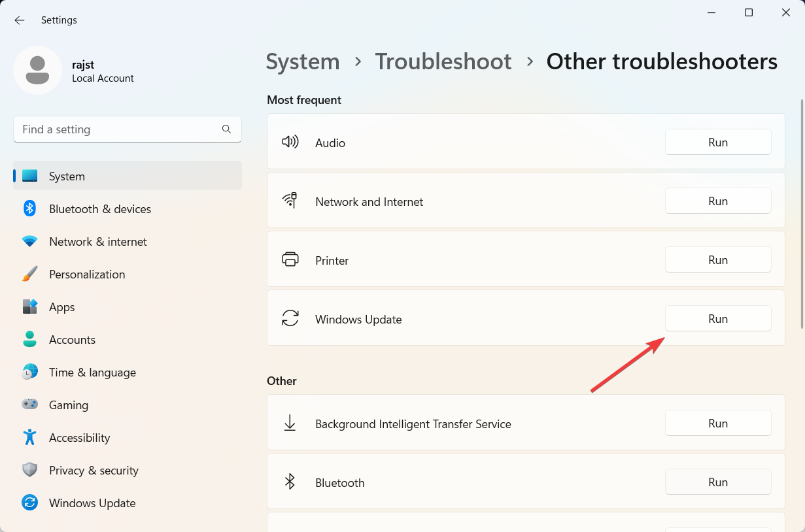Close the Settings window

[787, 12]
